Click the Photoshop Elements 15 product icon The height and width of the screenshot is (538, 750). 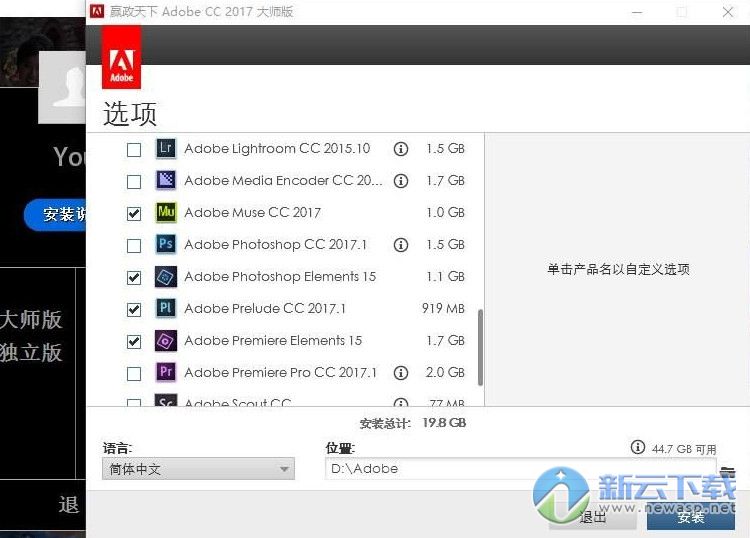(x=165, y=276)
